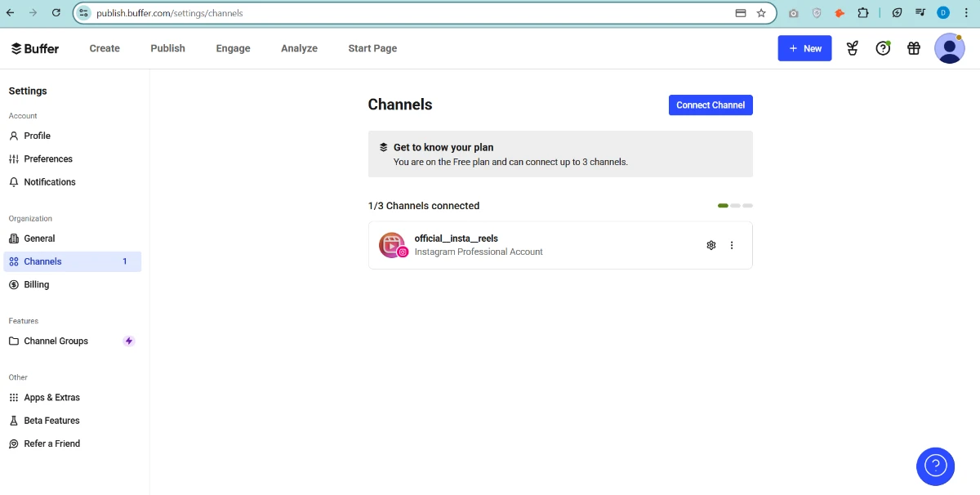
Task: Click the blue New button
Action: (804, 48)
